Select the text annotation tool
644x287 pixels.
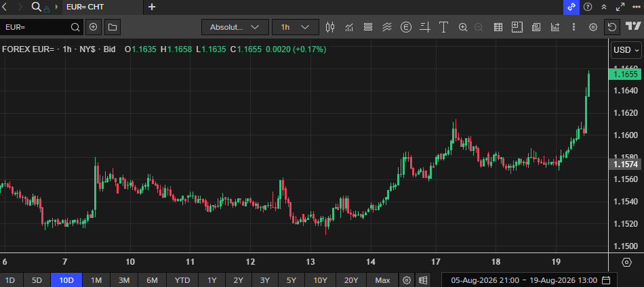coord(443,27)
